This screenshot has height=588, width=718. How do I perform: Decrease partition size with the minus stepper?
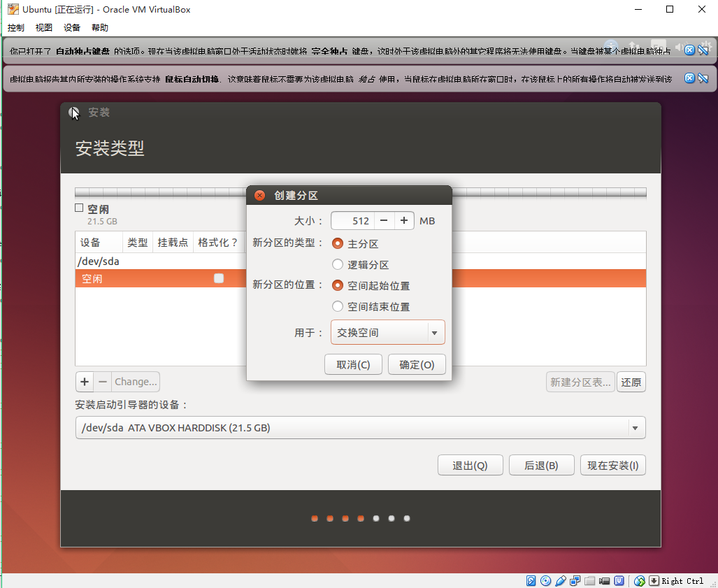[x=384, y=221]
